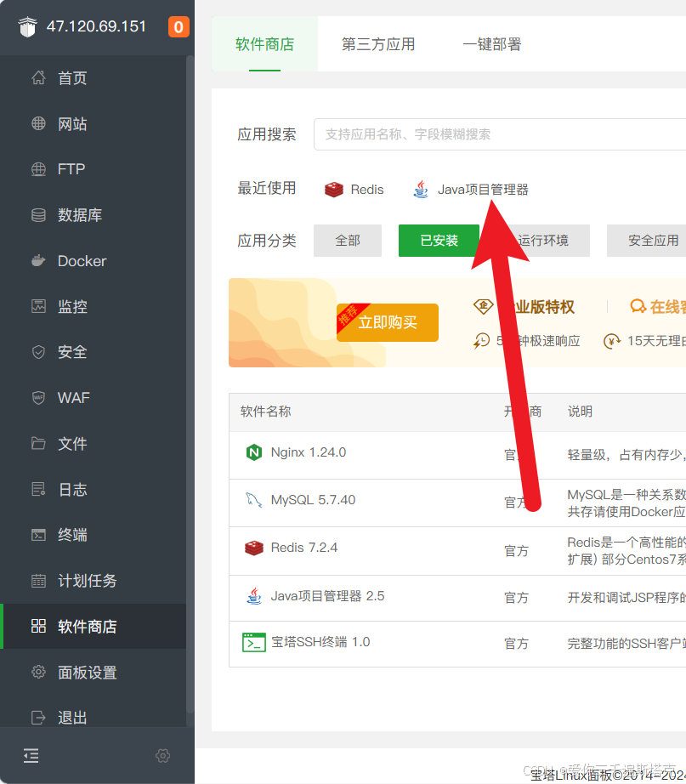Select the 全部 filter button
Viewport: 686px width, 784px height.
347,241
